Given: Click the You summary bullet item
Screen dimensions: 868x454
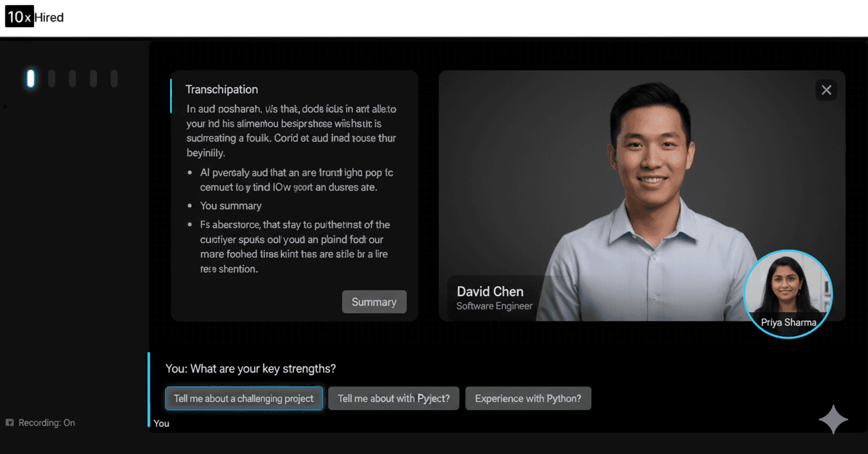Looking at the screenshot, I should click(x=231, y=205).
